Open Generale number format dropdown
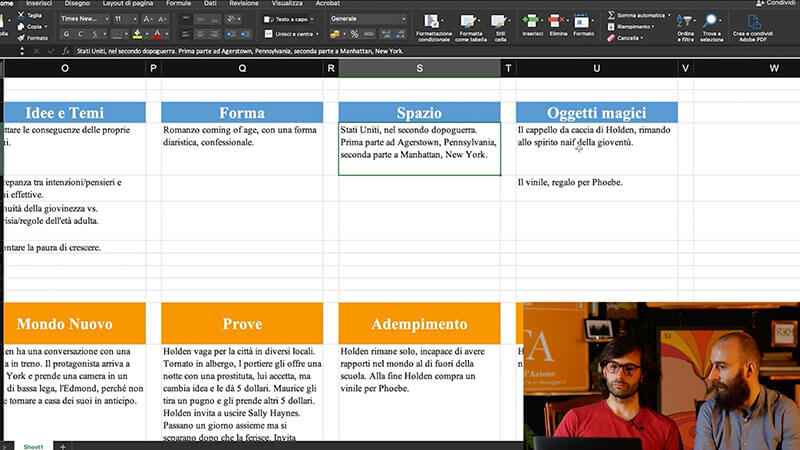Screen dimensions: 800x450 coord(368,19)
